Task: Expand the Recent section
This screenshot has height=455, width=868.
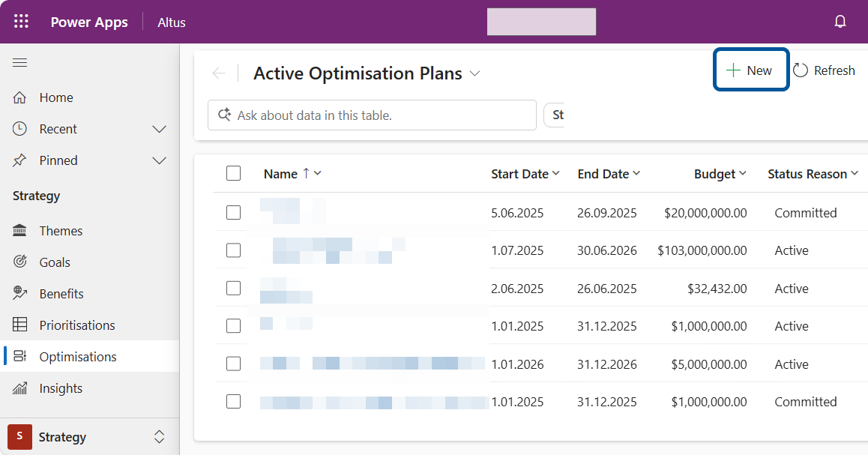Action: [159, 129]
